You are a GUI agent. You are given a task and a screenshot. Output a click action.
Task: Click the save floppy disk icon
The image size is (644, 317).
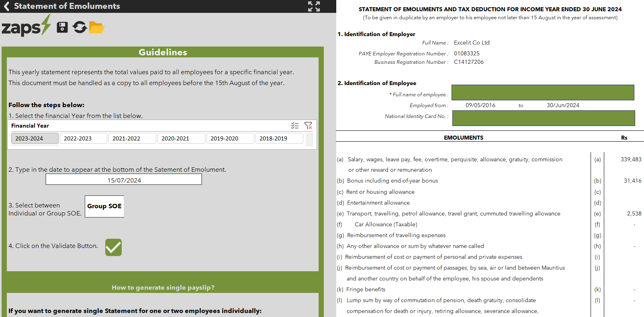click(x=62, y=27)
